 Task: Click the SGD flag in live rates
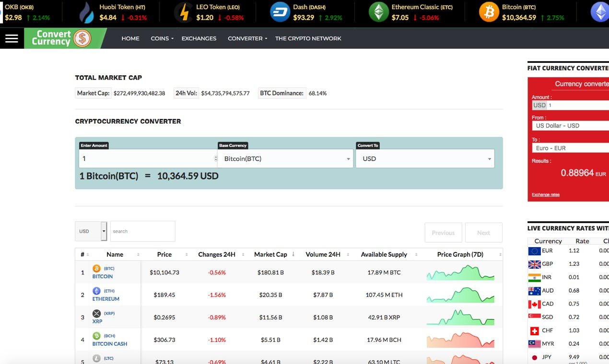[534, 318]
